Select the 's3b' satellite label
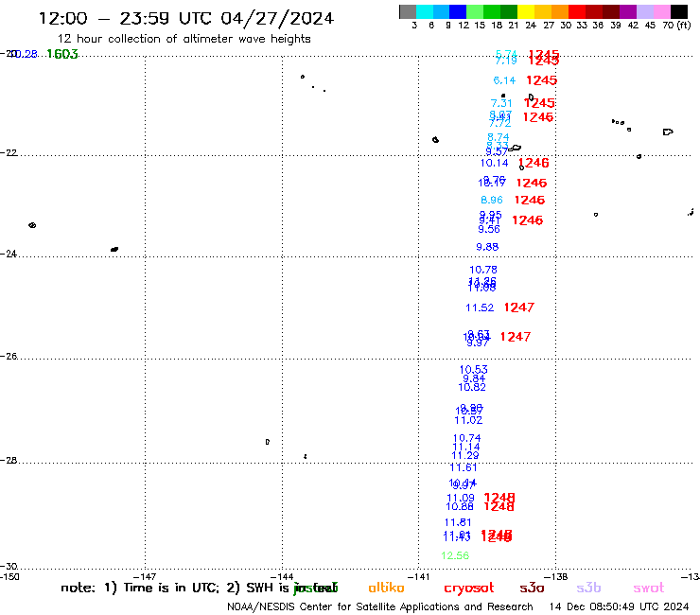700x615 pixels. pyautogui.click(x=588, y=588)
